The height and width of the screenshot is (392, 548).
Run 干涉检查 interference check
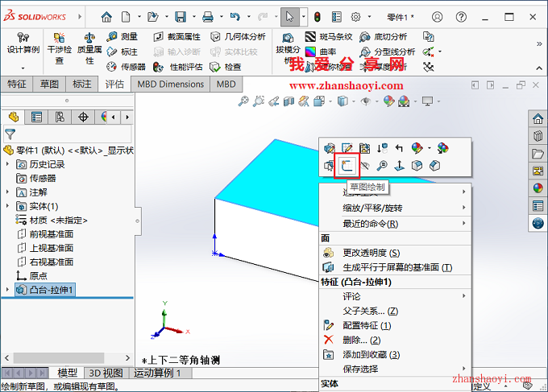60,48
